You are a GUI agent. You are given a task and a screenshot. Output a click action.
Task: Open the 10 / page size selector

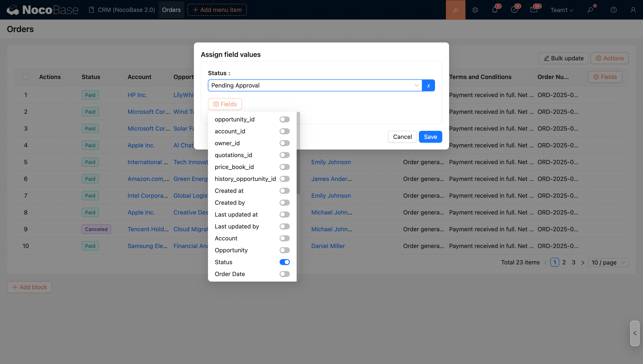coord(608,262)
